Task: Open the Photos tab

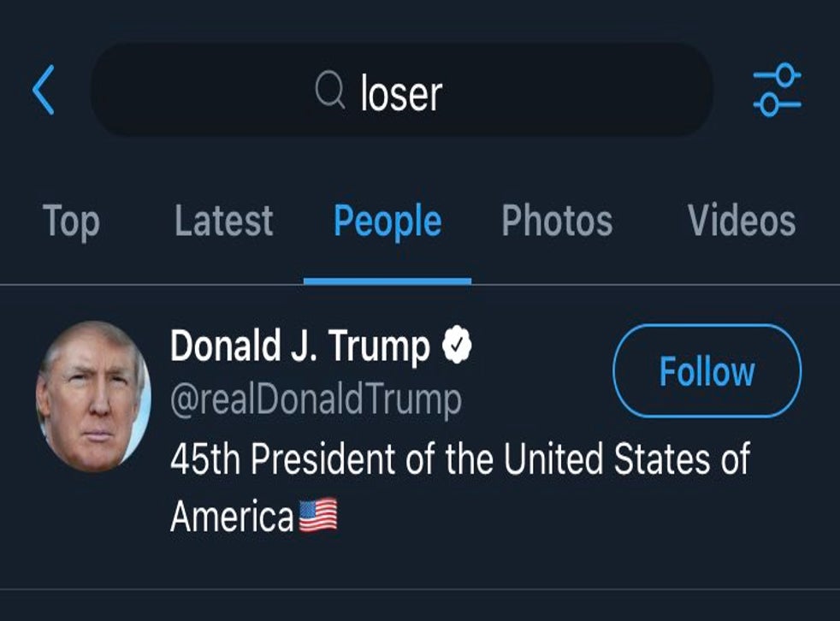Action: click(557, 221)
